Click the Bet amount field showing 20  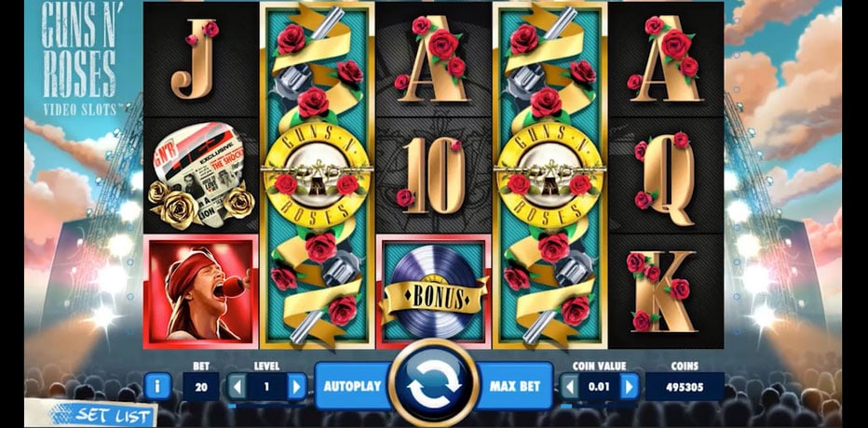click(201, 386)
